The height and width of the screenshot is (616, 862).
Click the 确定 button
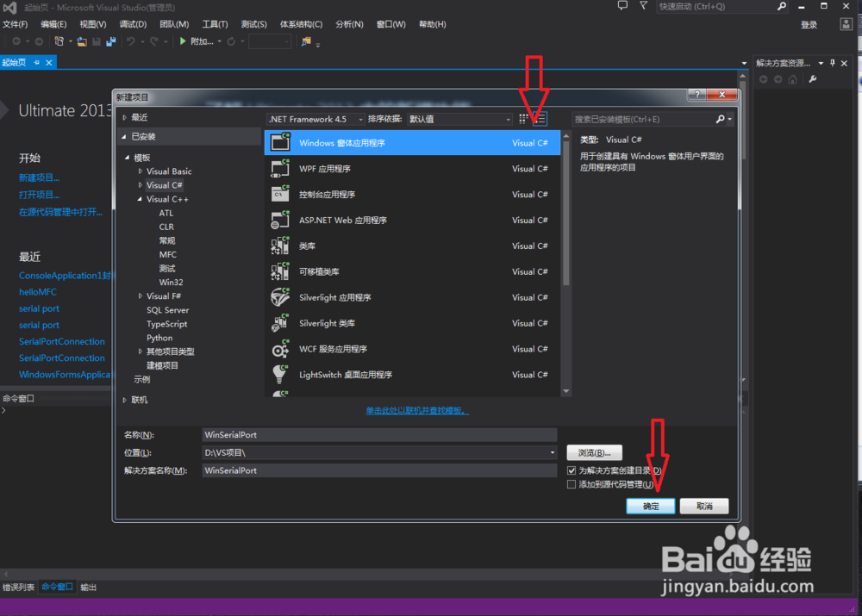point(651,506)
